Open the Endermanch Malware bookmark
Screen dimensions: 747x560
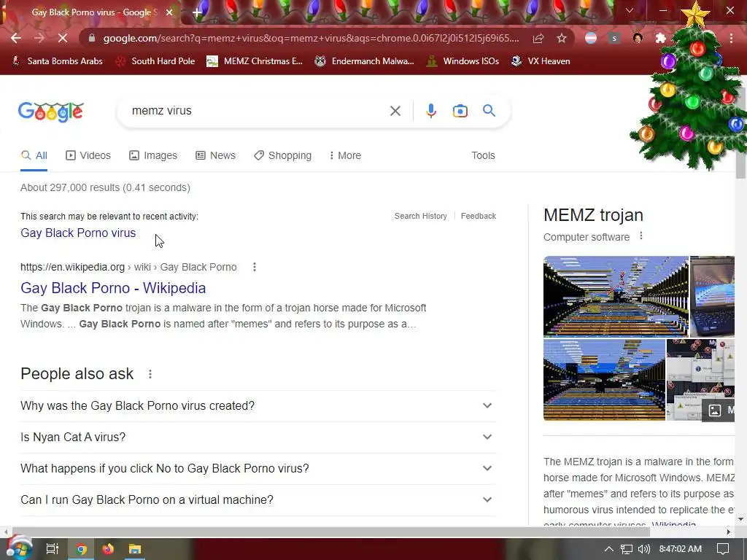pyautogui.click(x=365, y=61)
